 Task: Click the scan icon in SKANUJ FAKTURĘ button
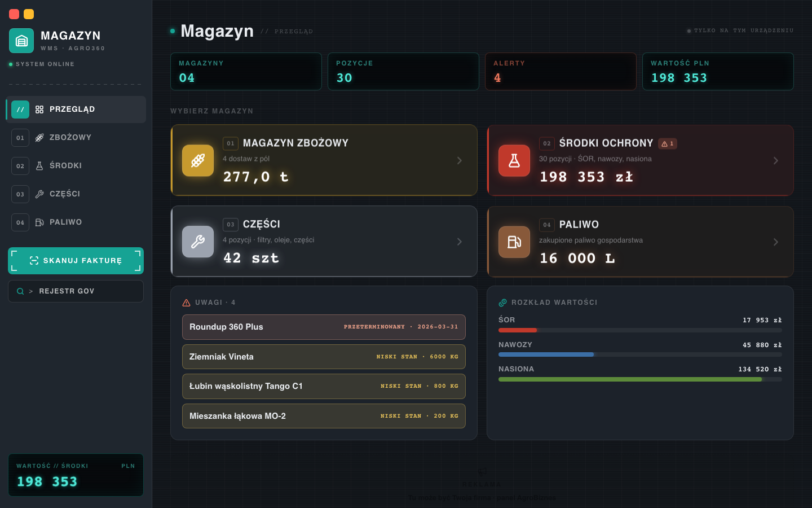(34, 260)
